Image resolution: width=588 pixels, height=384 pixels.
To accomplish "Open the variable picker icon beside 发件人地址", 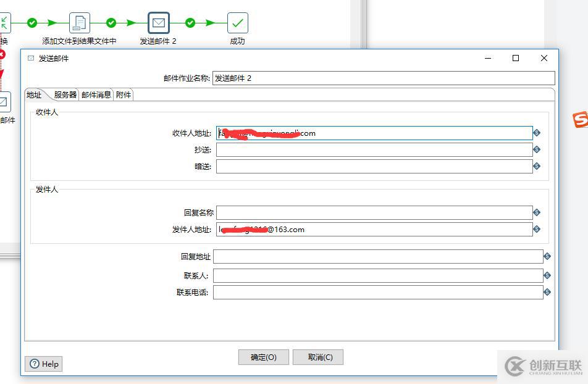I will click(536, 229).
